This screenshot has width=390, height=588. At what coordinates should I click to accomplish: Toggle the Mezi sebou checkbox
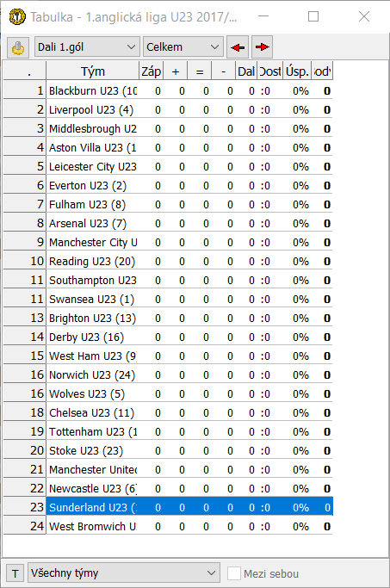point(234,573)
